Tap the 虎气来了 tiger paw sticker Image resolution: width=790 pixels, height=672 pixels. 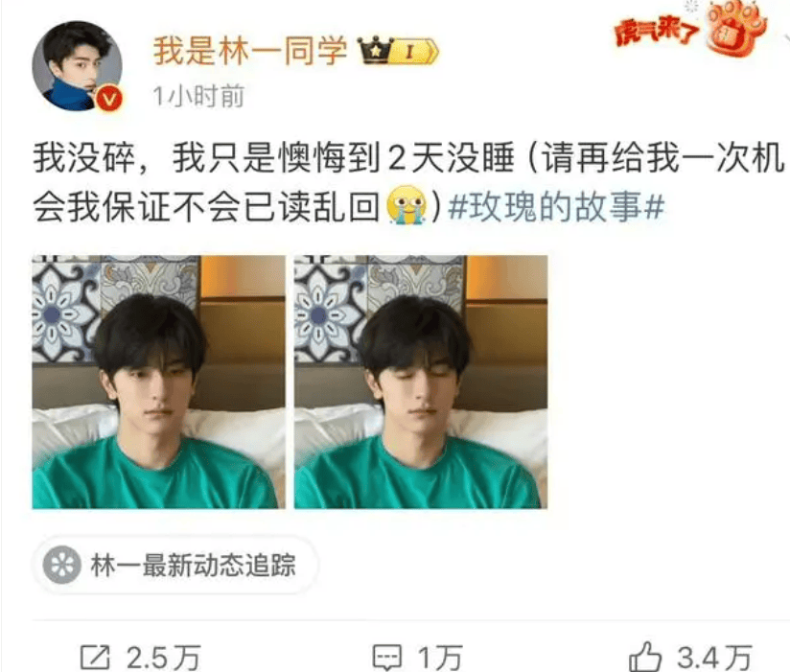[690, 29]
